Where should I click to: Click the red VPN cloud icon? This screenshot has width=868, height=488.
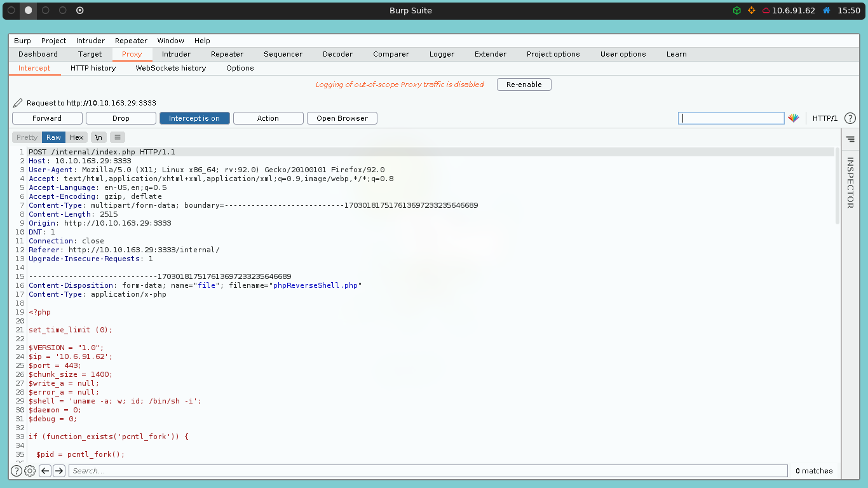tap(766, 11)
